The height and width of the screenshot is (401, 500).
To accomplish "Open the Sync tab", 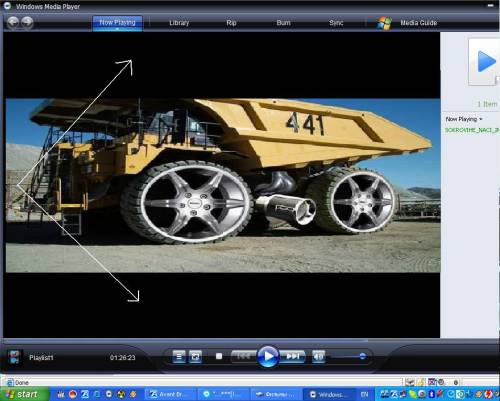I will pos(336,23).
